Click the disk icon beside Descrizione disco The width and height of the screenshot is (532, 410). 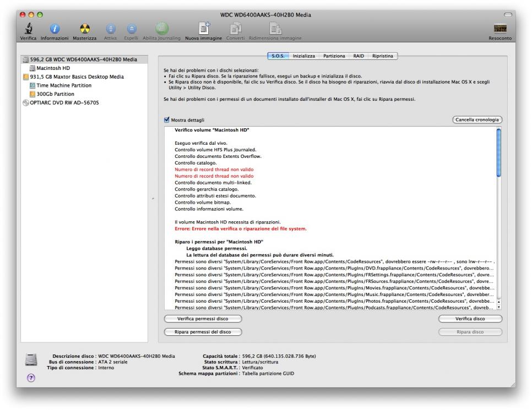pyautogui.click(x=31, y=359)
